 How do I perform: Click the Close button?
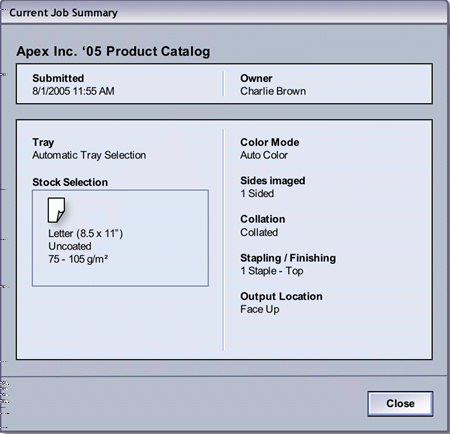[400, 404]
